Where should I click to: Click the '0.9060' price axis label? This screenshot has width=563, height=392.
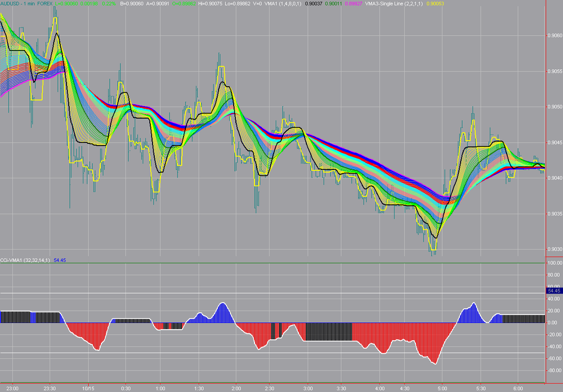click(555, 35)
